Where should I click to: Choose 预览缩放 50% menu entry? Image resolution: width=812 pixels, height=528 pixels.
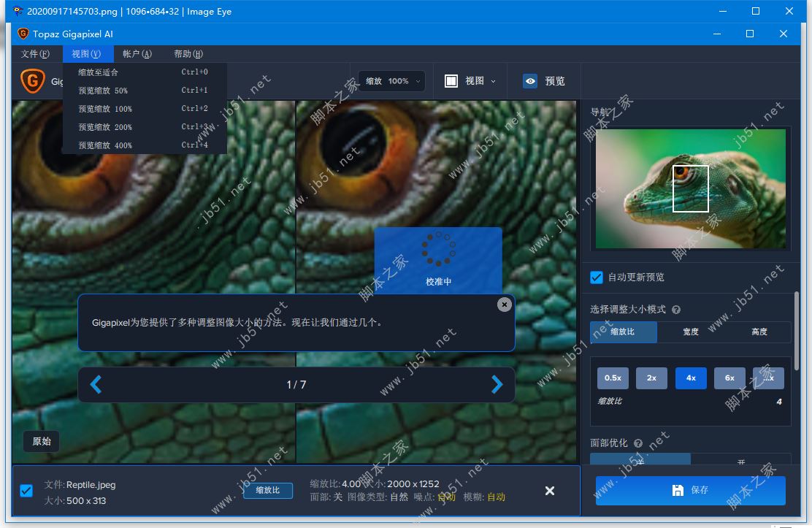pos(145,90)
